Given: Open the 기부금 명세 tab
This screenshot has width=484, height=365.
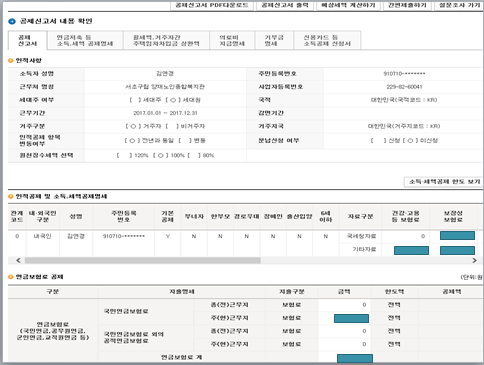Looking at the screenshot, I should pos(274,40).
